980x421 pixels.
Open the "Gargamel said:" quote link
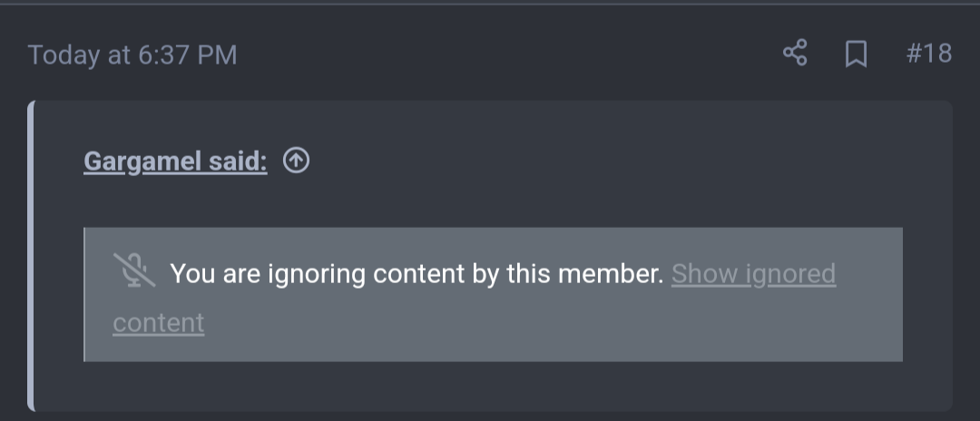point(175,162)
